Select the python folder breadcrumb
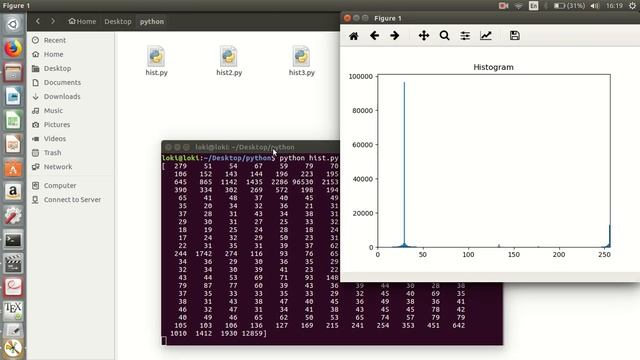 tap(152, 21)
